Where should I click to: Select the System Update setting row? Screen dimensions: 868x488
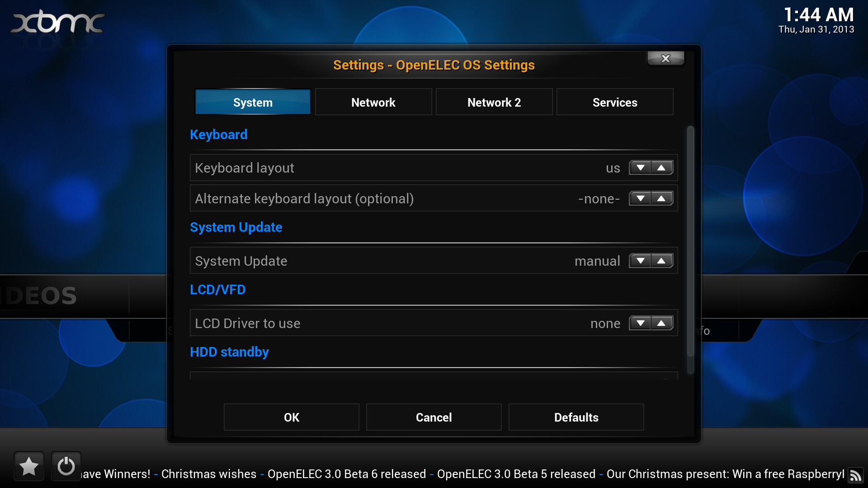pyautogui.click(x=434, y=261)
